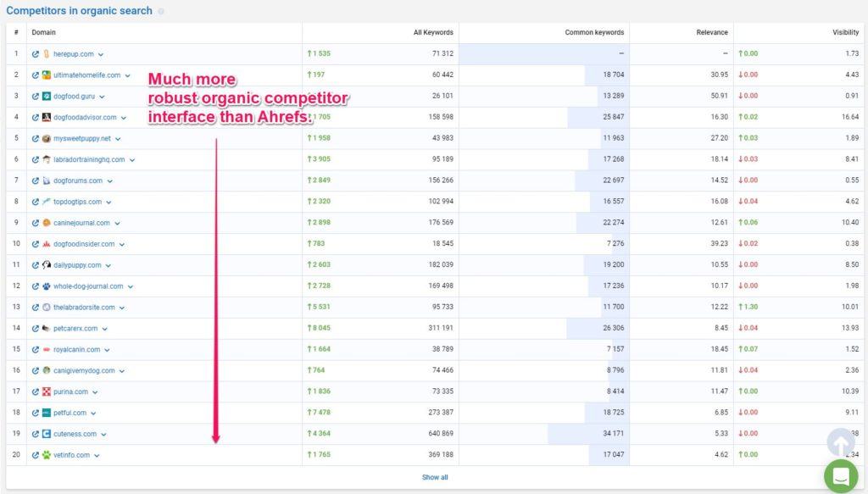
Task: Click Relevance value 39.23
Action: (719, 244)
